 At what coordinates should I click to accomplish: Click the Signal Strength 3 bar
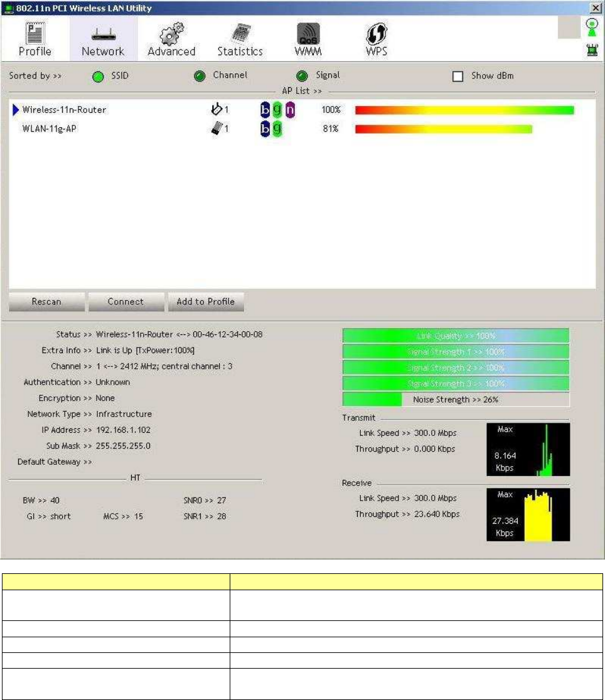click(456, 383)
